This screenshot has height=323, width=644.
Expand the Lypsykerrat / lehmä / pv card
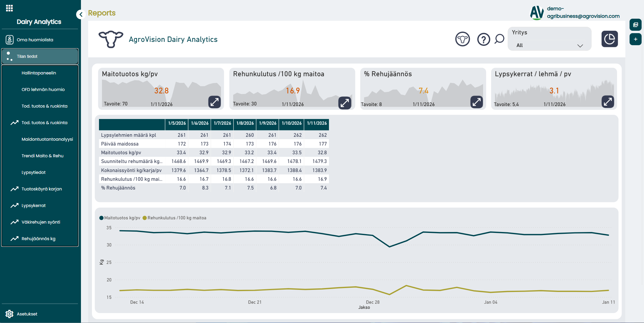[608, 102]
